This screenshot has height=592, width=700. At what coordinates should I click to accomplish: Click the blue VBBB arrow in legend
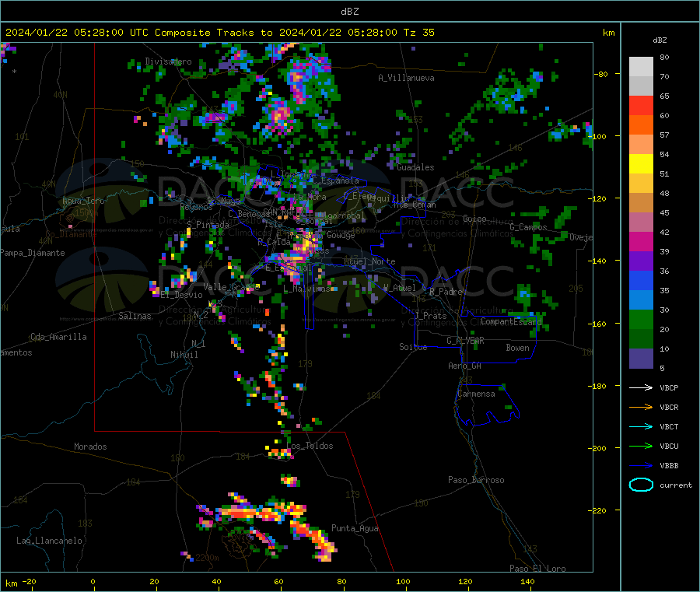point(641,465)
